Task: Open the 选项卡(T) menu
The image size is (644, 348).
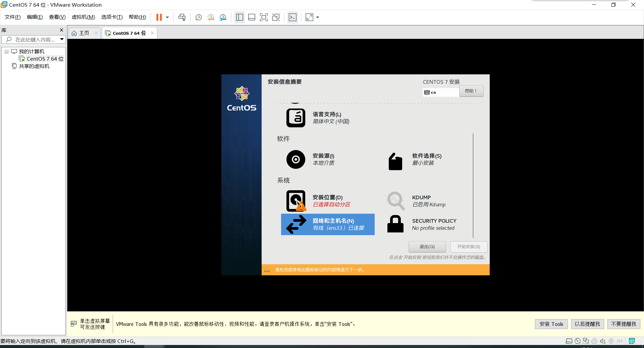Action: (x=112, y=17)
